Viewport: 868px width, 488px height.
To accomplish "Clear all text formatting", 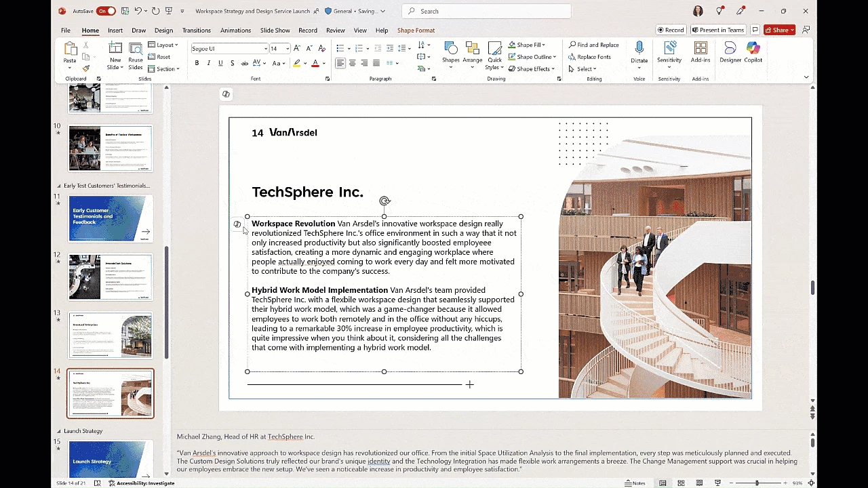I will click(x=321, y=48).
